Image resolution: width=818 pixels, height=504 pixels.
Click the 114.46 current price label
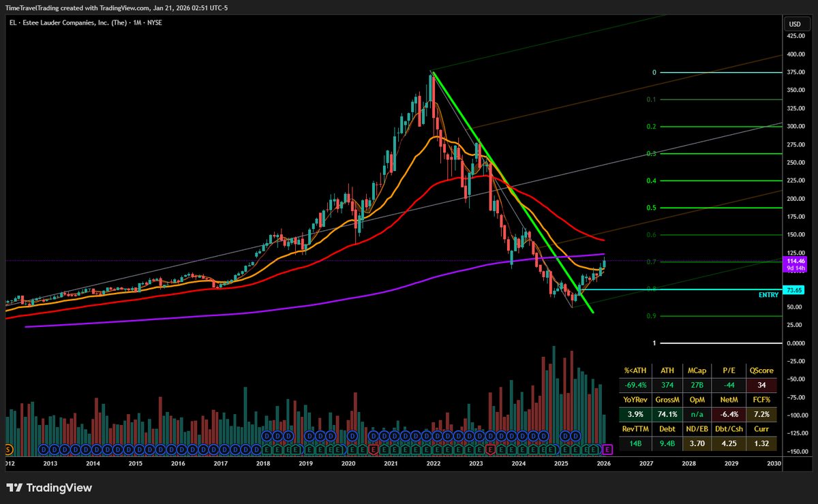[795, 261]
